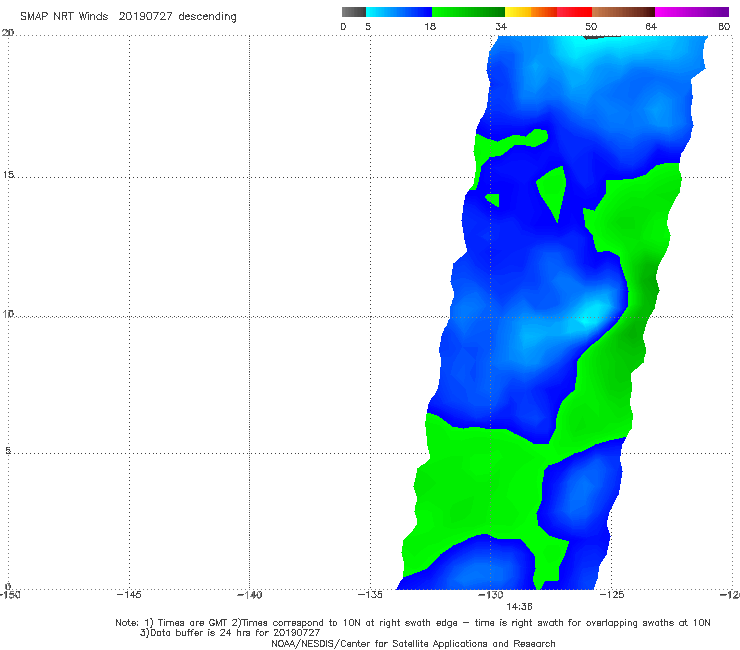
Task: Click the color bar label '18'
Action: pos(430,27)
